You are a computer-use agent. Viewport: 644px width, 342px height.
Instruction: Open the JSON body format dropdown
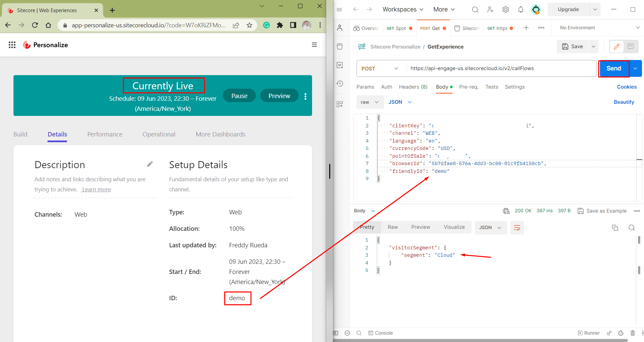pyautogui.click(x=400, y=102)
